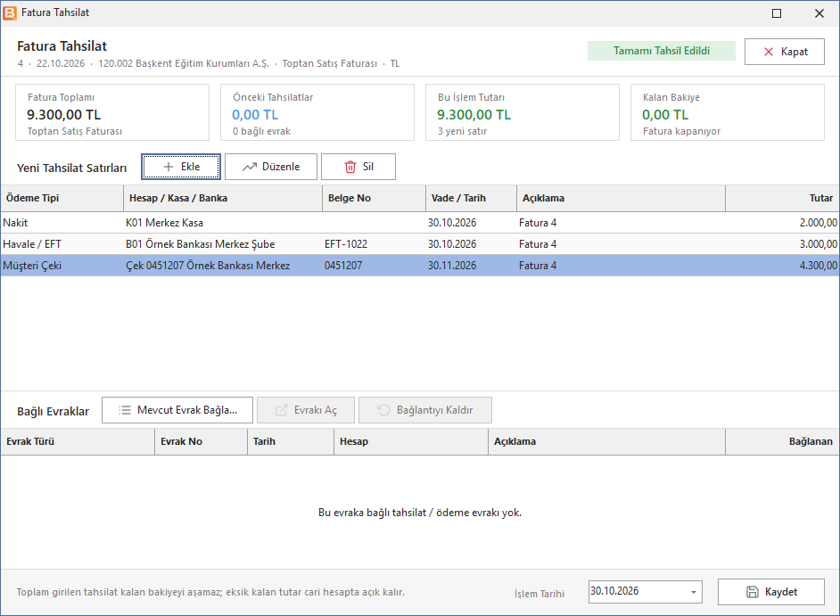The image size is (840, 616).
Task: Click the Kaydet save icon button
Action: tap(771, 592)
